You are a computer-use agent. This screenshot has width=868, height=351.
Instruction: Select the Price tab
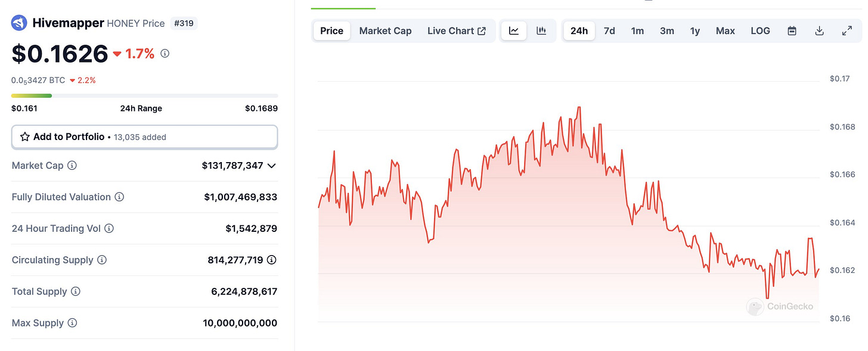coord(332,31)
